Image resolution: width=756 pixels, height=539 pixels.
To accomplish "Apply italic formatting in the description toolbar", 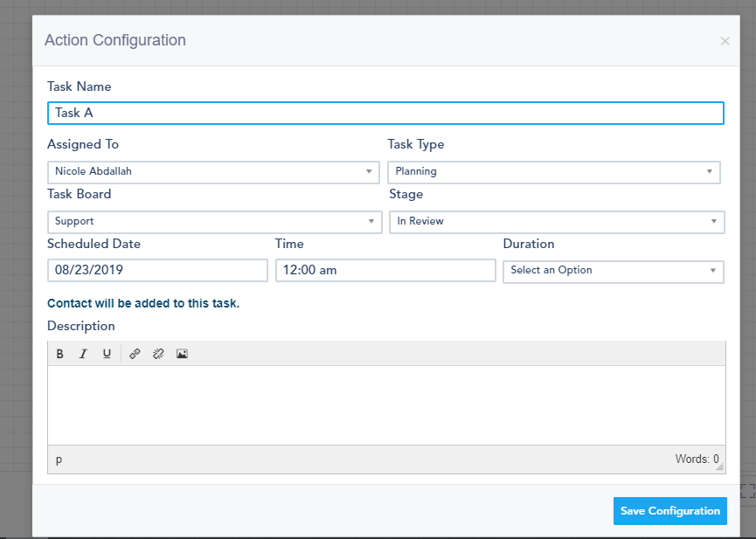I will pos(83,353).
